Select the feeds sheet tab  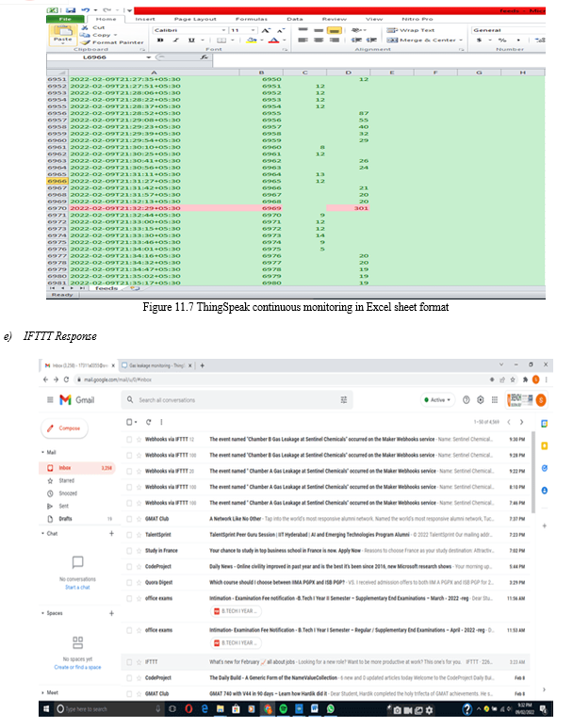click(106, 288)
